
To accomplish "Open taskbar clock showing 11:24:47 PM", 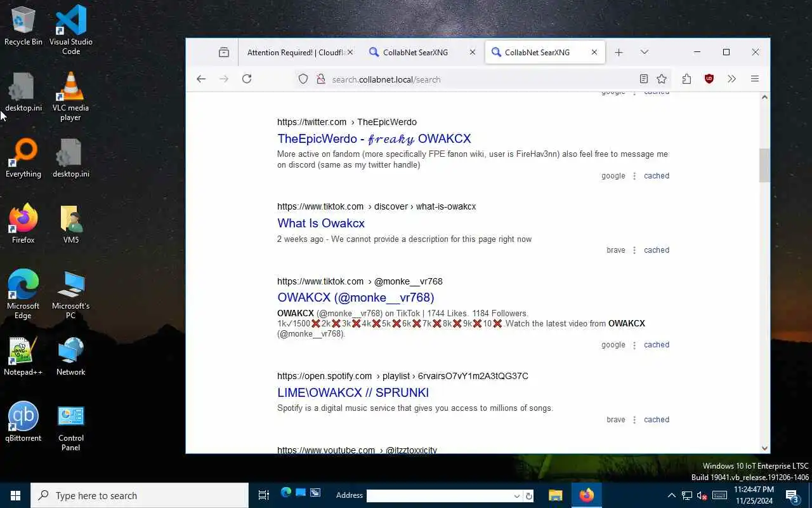I will [754, 495].
